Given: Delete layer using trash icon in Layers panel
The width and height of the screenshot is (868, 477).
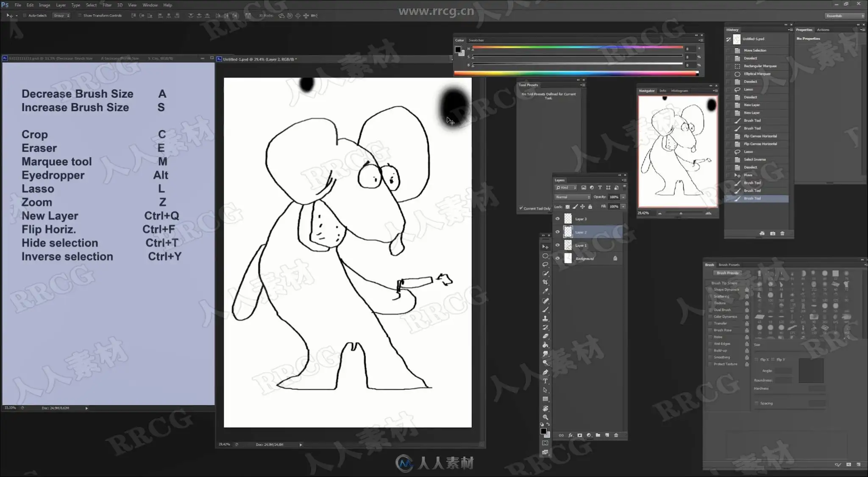Looking at the screenshot, I should tap(616, 435).
